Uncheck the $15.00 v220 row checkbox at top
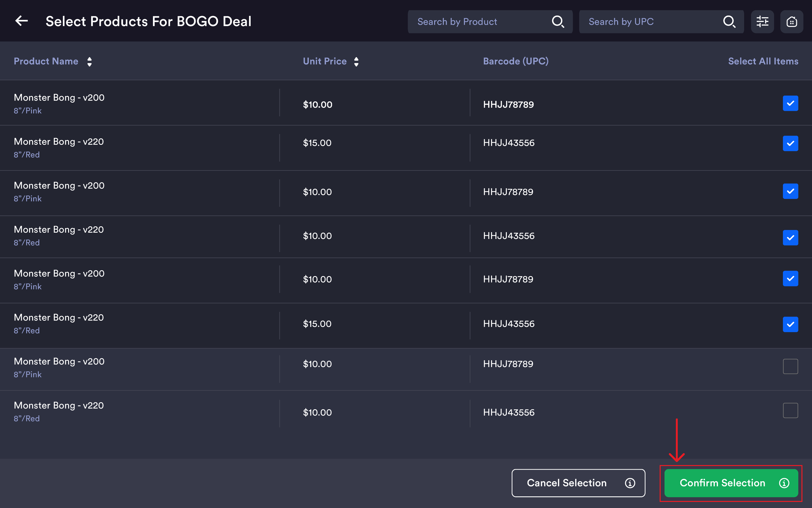812x508 pixels. click(790, 143)
